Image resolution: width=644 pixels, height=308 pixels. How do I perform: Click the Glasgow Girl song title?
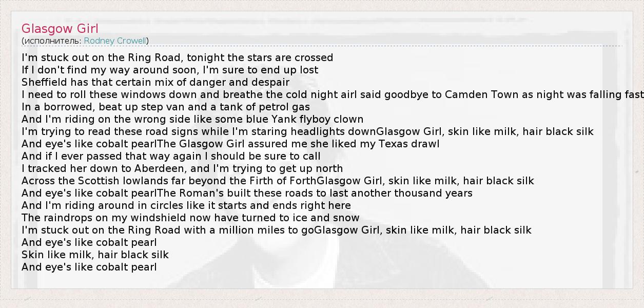60,29
